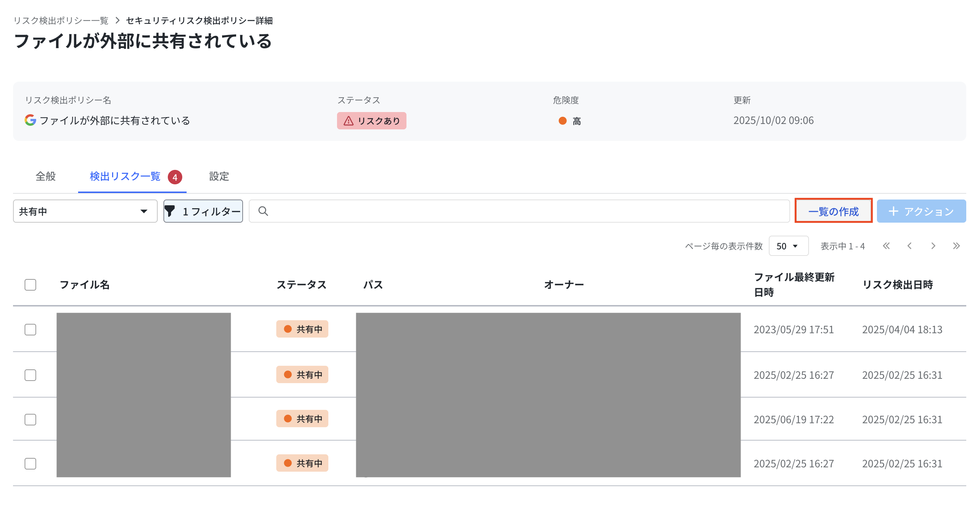Click into the search input field

519,211
